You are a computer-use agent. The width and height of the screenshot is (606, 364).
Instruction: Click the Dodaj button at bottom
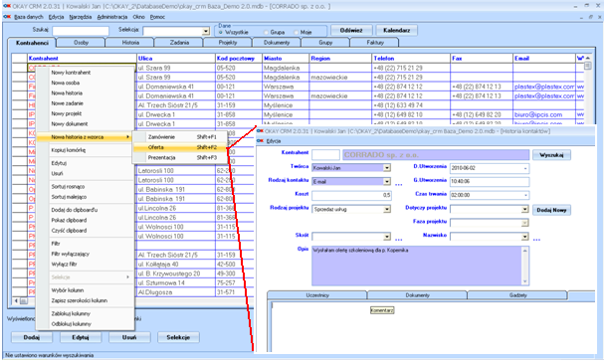tap(32, 337)
